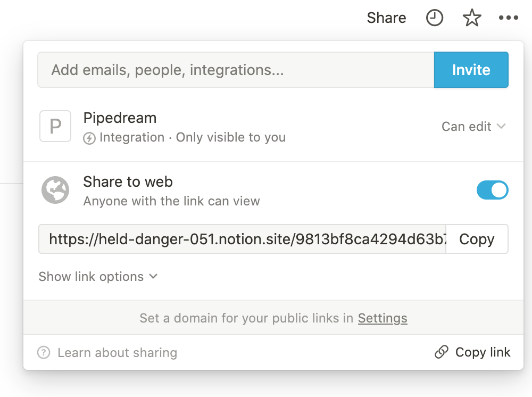Open the Share menu
Screen dimensions: 532x397
(x=386, y=17)
